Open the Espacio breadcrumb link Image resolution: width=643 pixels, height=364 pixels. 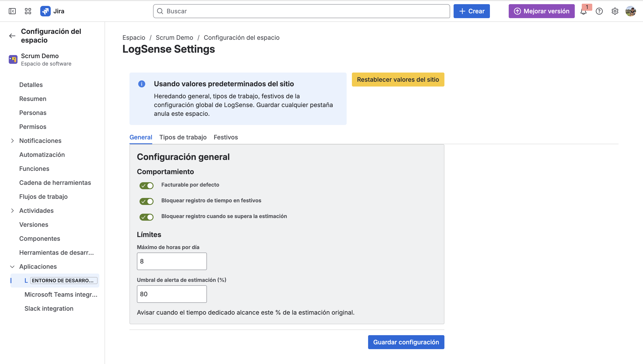point(134,38)
